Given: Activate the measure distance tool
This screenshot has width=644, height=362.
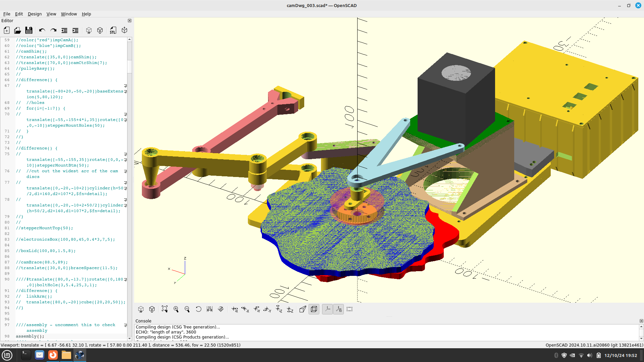Looking at the screenshot, I should point(210,309).
